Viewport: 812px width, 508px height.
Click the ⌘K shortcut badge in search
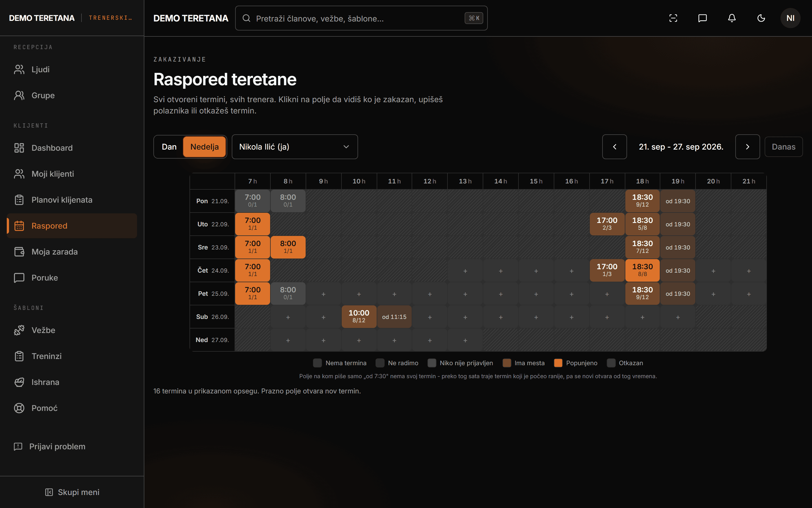474,18
